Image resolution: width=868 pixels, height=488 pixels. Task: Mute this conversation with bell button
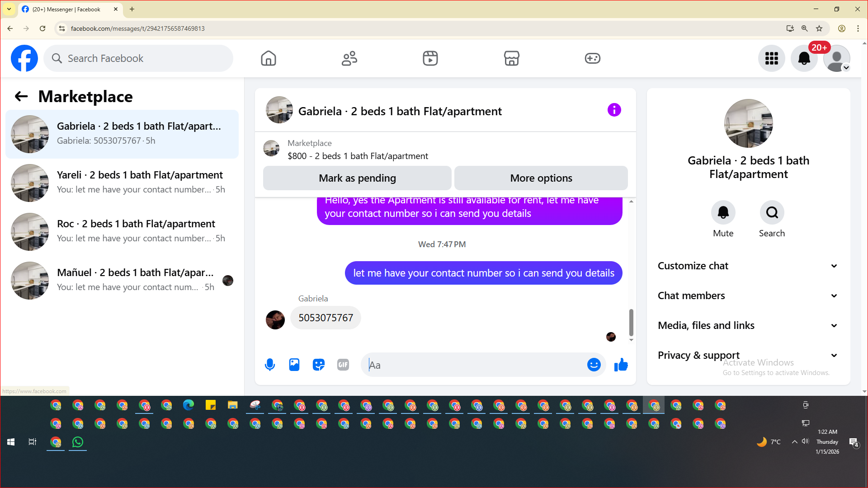coord(723,212)
